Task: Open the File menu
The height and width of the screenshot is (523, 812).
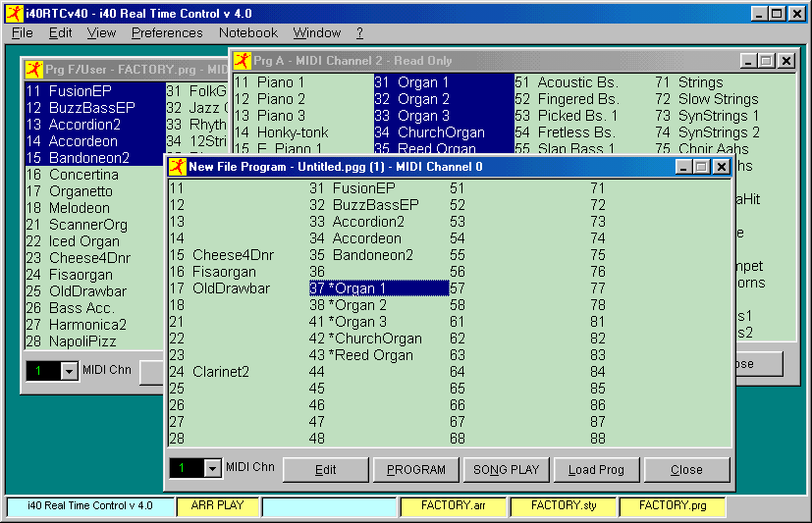Action: pyautogui.click(x=22, y=33)
